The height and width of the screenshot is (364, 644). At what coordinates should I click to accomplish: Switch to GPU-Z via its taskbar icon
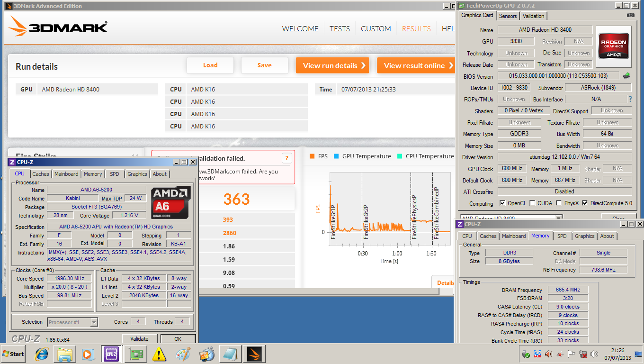point(136,354)
